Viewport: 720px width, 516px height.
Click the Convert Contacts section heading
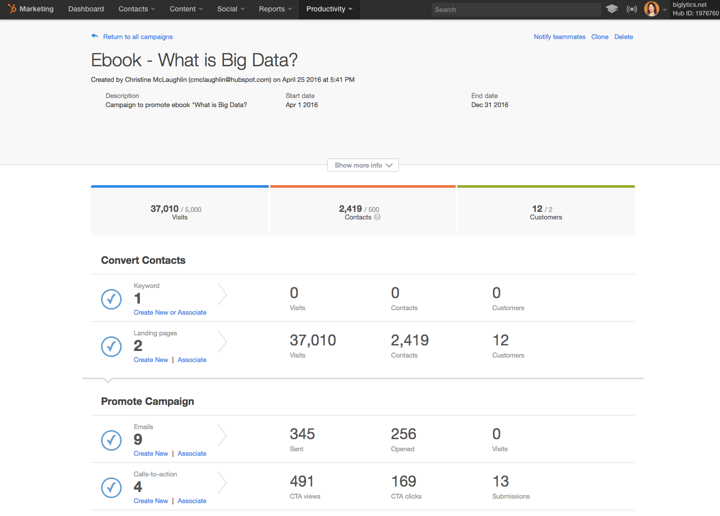(143, 260)
